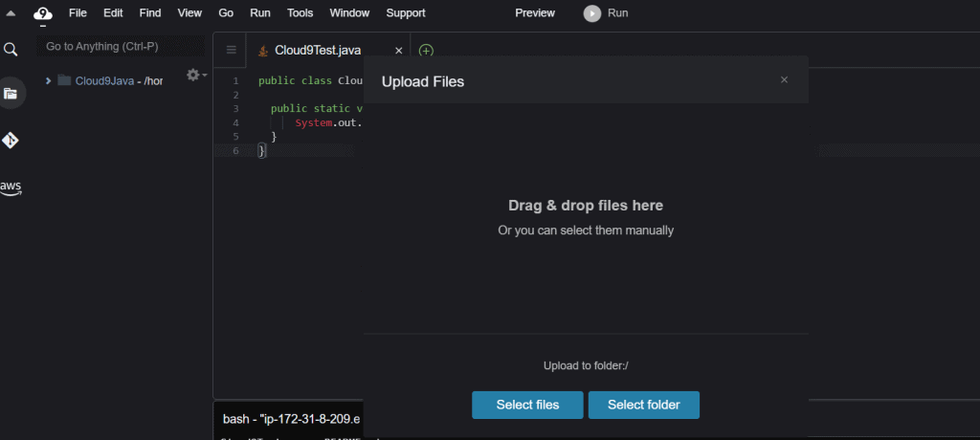980x440 pixels.
Task: Open the AWS toolkit sidebar icon
Action: [x=11, y=187]
